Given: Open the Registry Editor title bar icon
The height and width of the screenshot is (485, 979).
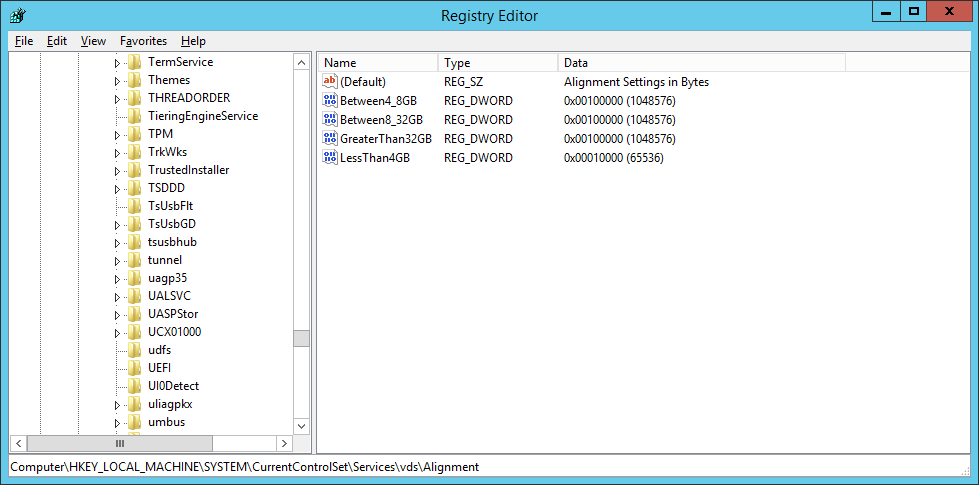Looking at the screenshot, I should (x=17, y=14).
